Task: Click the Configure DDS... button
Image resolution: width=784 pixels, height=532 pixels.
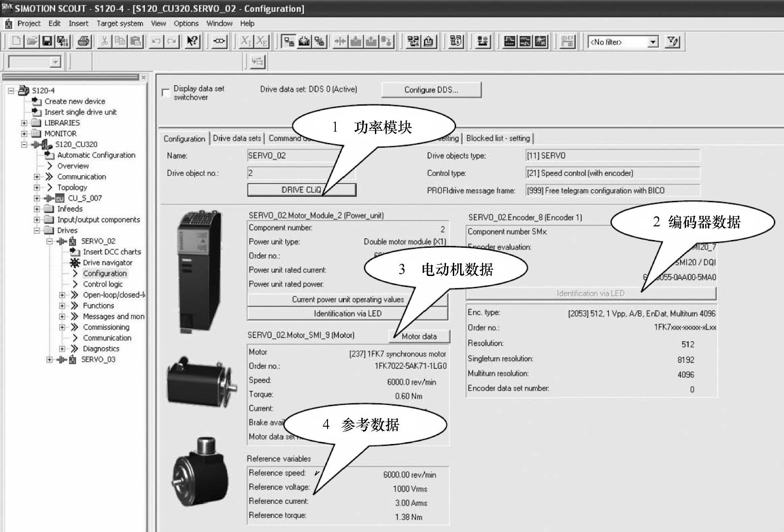Action: [x=431, y=90]
